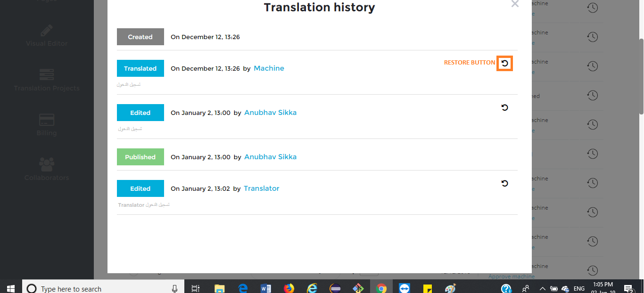Launch Firefox from the taskbar
This screenshot has height=293, width=644.
point(289,288)
